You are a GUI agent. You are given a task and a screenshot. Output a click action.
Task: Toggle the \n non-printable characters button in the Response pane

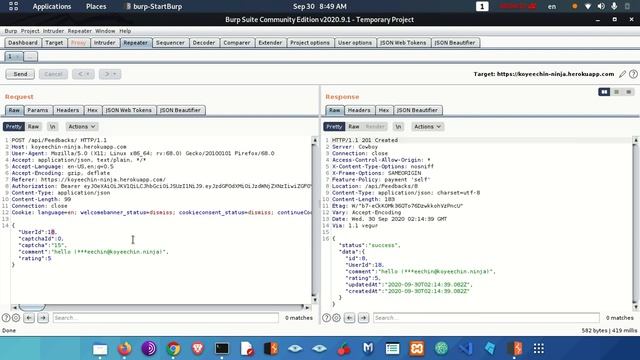click(x=398, y=127)
